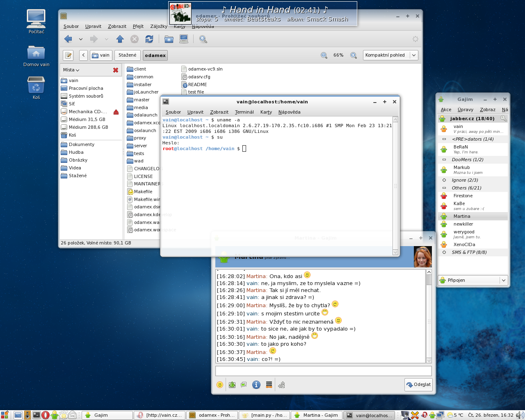Select the README file

pos(194,84)
